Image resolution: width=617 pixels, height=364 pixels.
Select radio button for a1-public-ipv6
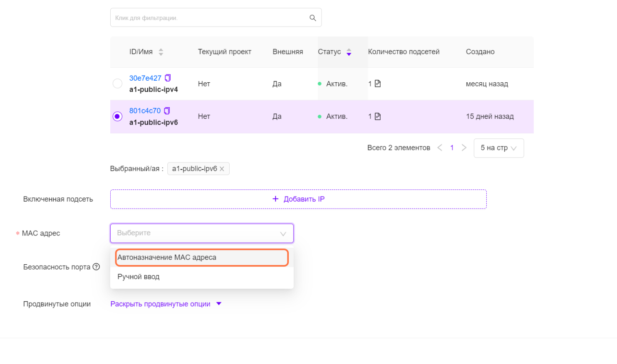(117, 116)
